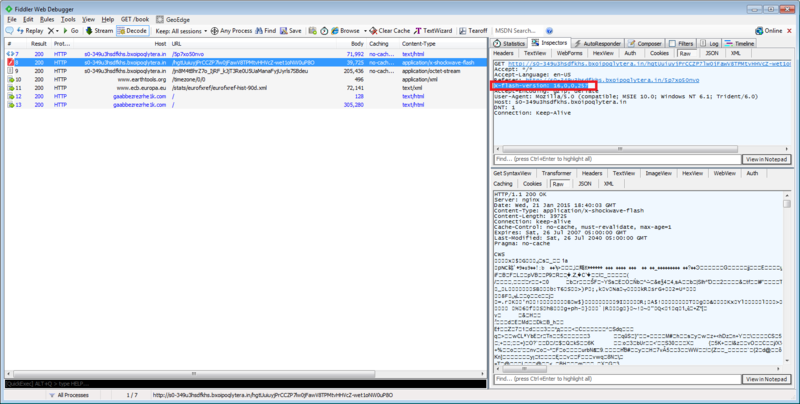Open the TextWizard tool
The image size is (800, 404).
click(x=433, y=31)
